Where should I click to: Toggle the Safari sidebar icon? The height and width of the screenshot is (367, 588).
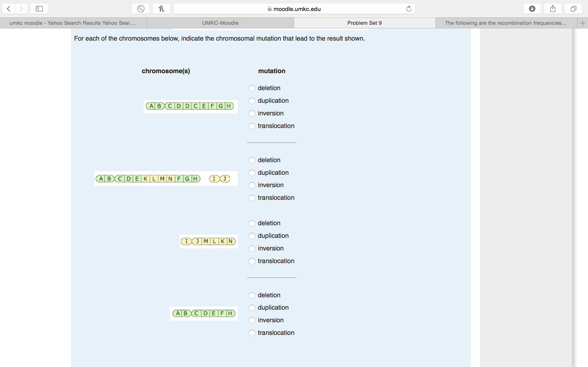[x=39, y=9]
